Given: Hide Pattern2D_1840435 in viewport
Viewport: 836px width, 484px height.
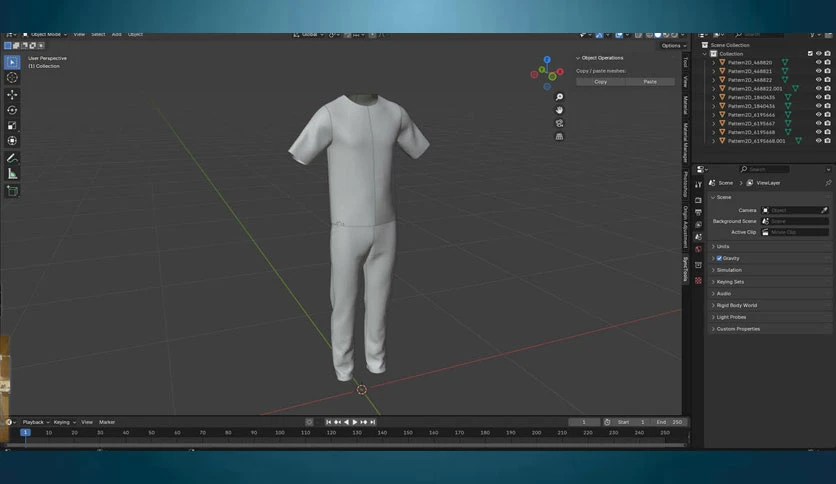Looking at the screenshot, I should (x=818, y=97).
